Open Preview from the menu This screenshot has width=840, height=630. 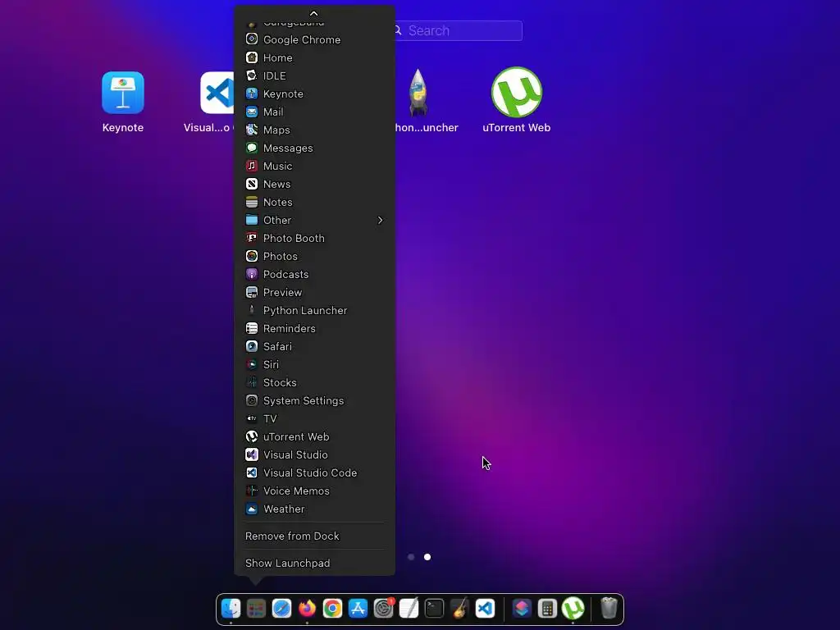click(x=314, y=293)
